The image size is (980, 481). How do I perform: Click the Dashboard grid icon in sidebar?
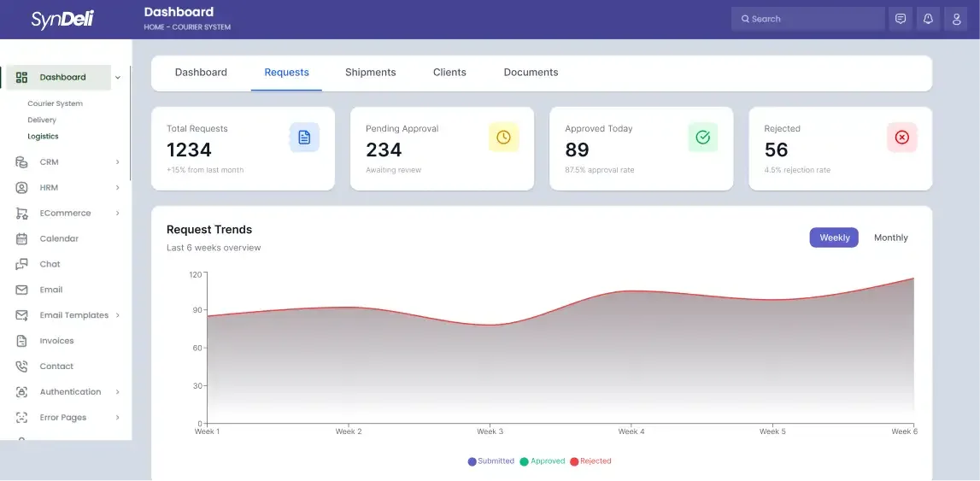click(22, 78)
